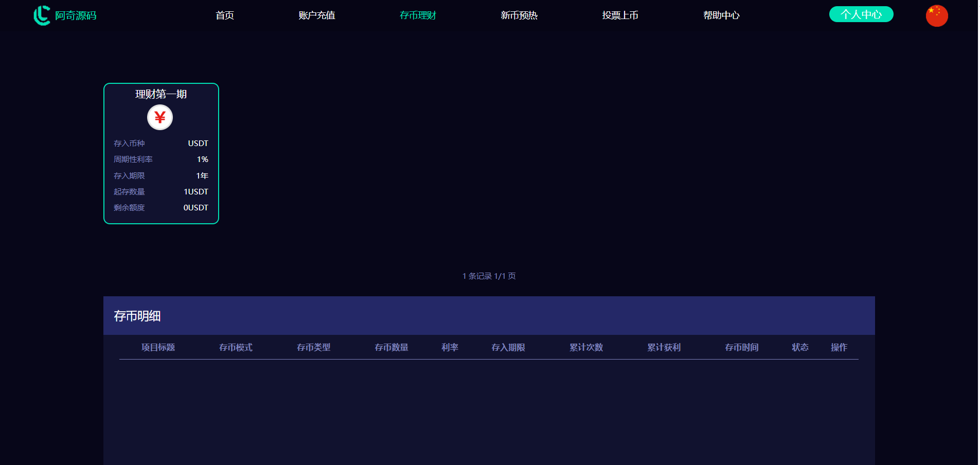The height and width of the screenshot is (465, 980).
Task: Click the 1% interest rate value
Action: coord(203,159)
